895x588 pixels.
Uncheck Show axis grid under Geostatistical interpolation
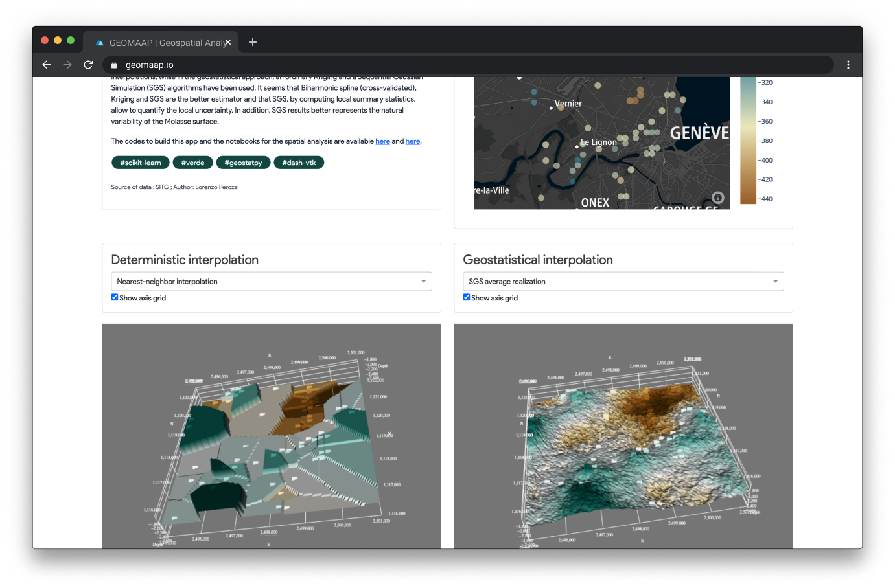coord(467,297)
